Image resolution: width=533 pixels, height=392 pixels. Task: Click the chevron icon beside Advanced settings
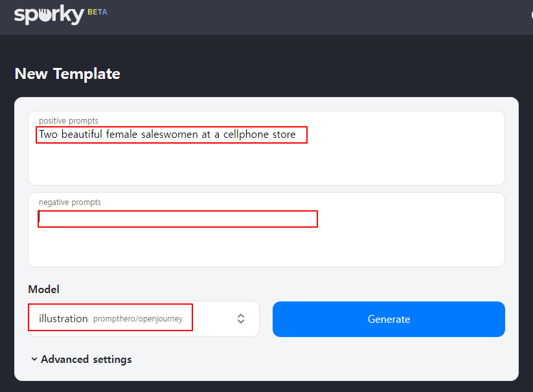tap(34, 359)
